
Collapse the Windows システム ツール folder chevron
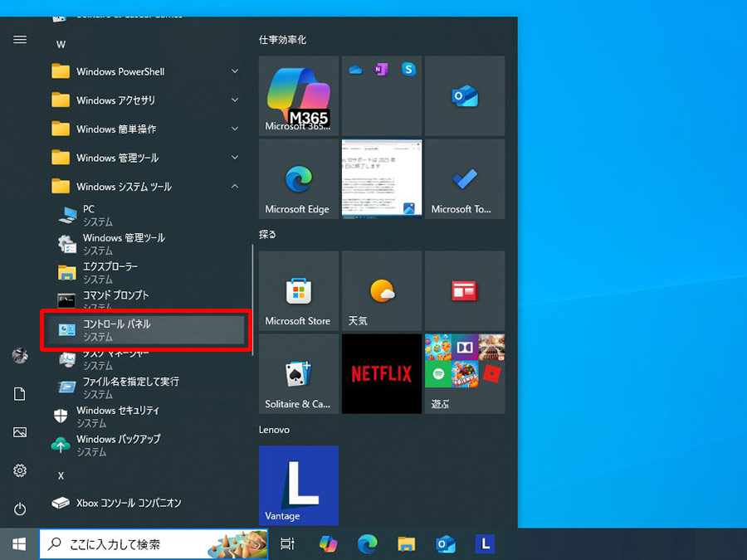click(x=235, y=186)
